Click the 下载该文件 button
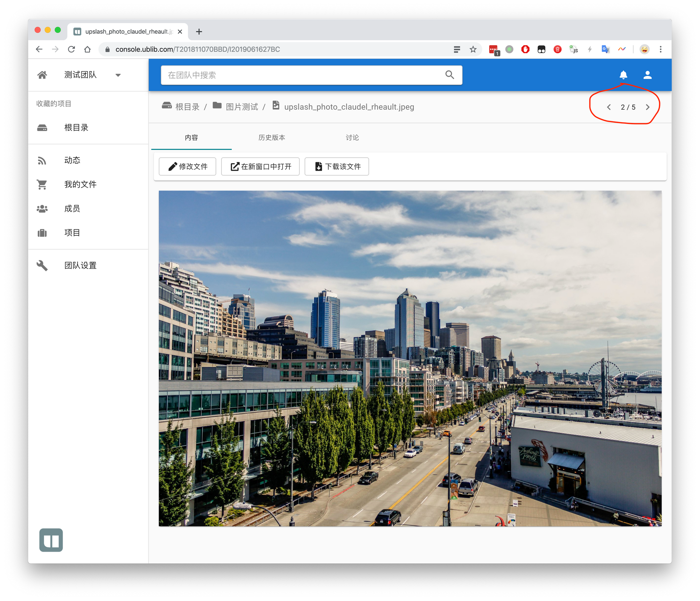Image resolution: width=700 pixels, height=601 pixels. [x=337, y=166]
